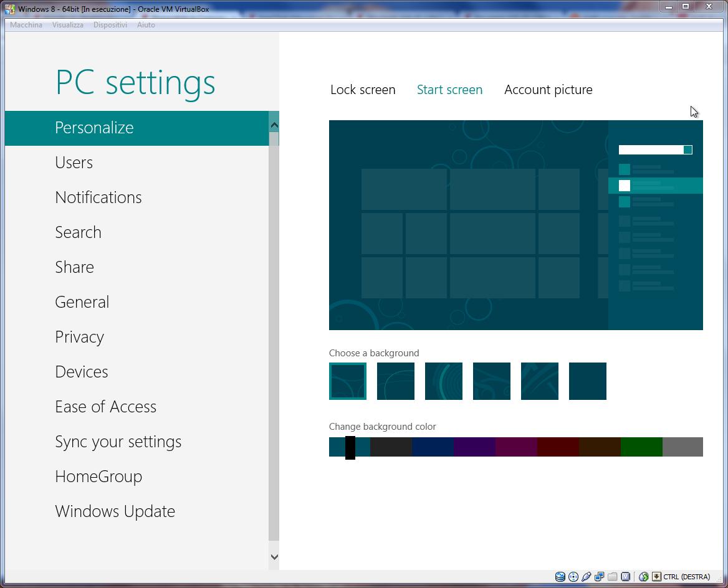
Task: Click the optical disc status icon
Action: 573,576
